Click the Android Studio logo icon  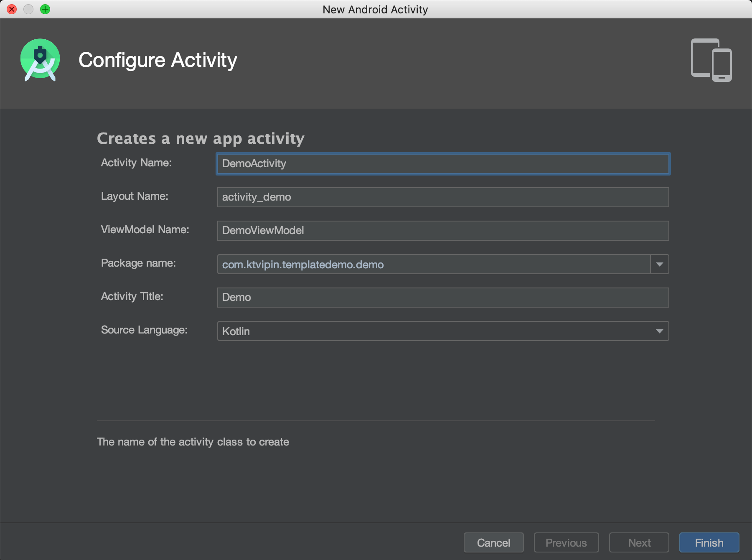[40, 60]
